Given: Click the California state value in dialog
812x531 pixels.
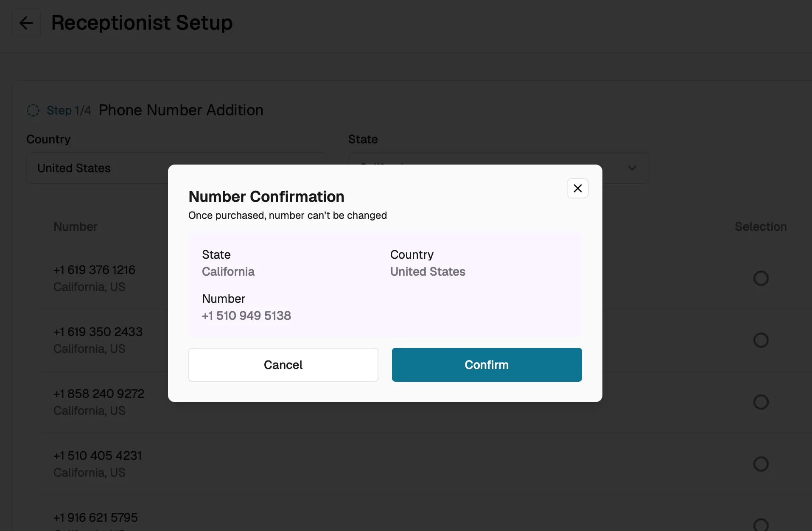Looking at the screenshot, I should click(228, 271).
